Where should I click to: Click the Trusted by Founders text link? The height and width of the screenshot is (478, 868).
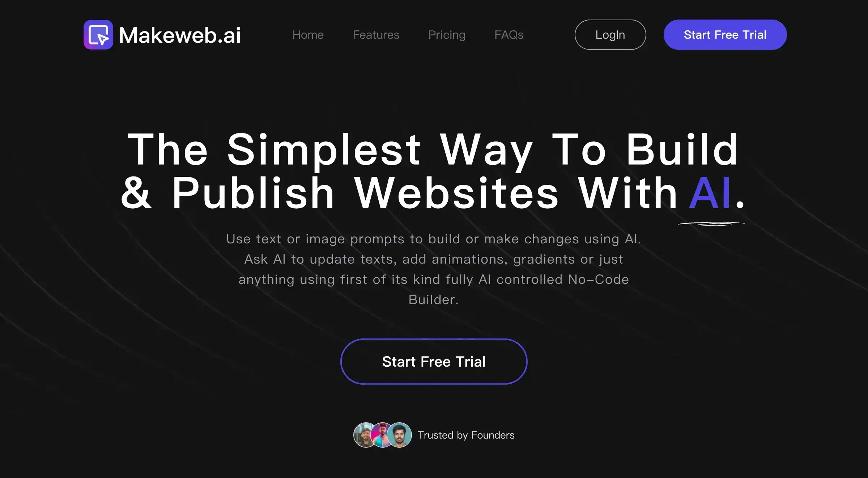click(465, 435)
